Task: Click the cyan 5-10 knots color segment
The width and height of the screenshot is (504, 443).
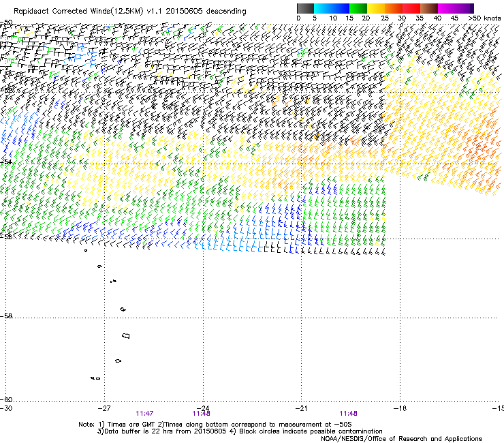Action: (x=323, y=8)
